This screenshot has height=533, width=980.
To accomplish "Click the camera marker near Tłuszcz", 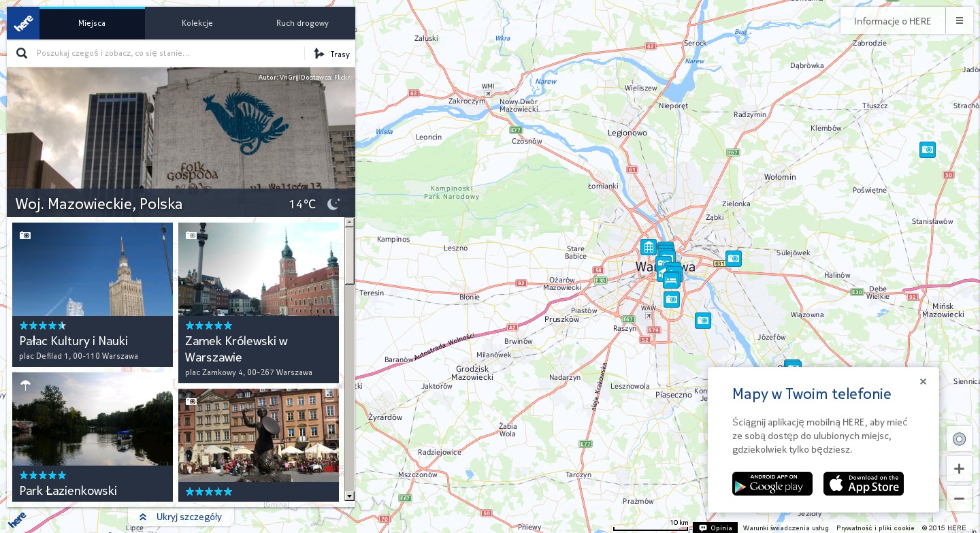I will [927, 150].
